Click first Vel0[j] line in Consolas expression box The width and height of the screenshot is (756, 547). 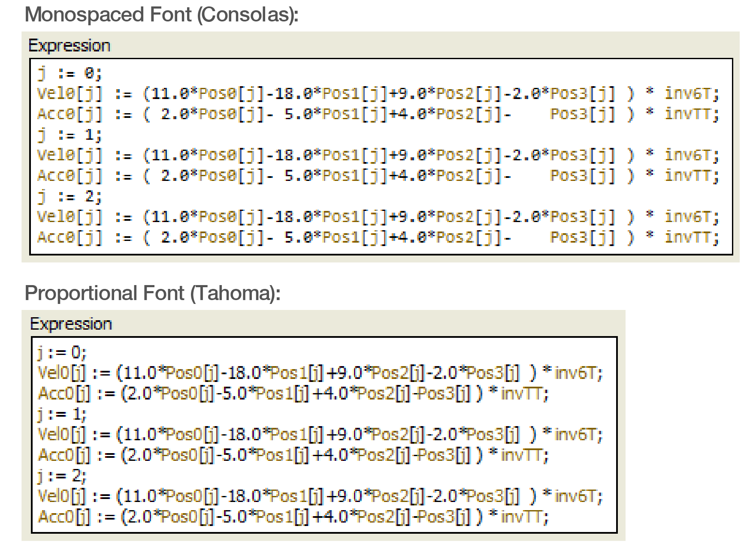[x=378, y=94]
